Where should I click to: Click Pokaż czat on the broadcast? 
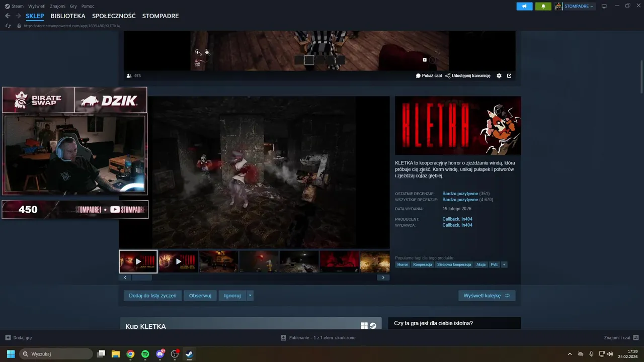tap(429, 76)
